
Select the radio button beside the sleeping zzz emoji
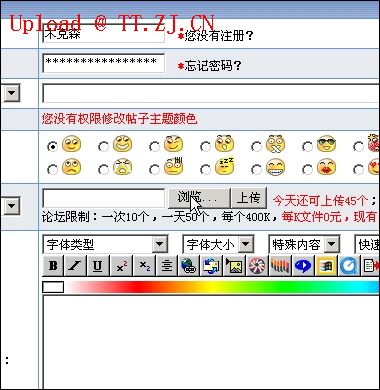205,170
